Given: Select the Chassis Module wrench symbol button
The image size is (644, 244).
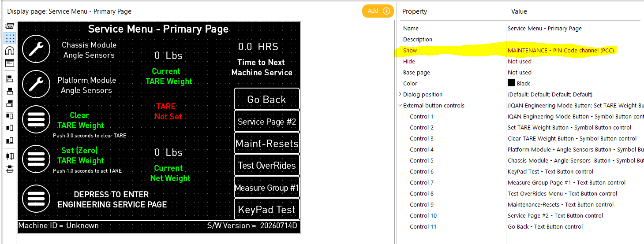Looking at the screenshot, I should tap(36, 49).
